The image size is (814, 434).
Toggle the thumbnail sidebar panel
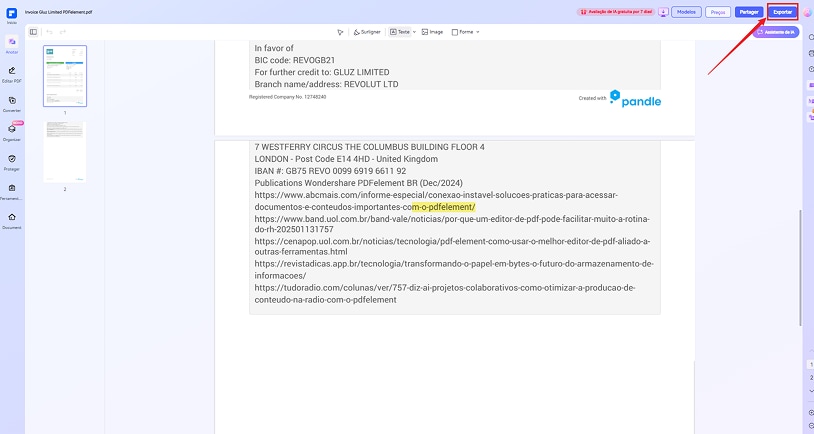point(33,32)
